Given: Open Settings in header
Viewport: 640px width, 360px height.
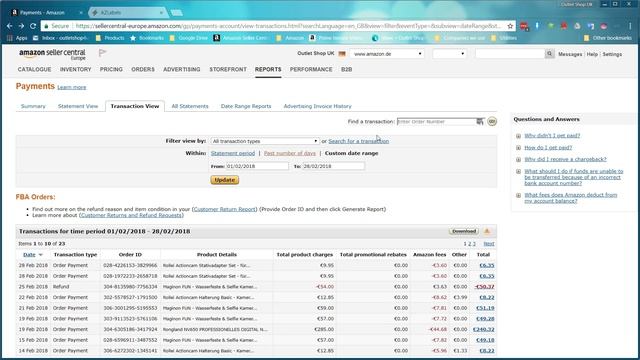Looking at the screenshot, I should point(612,54).
